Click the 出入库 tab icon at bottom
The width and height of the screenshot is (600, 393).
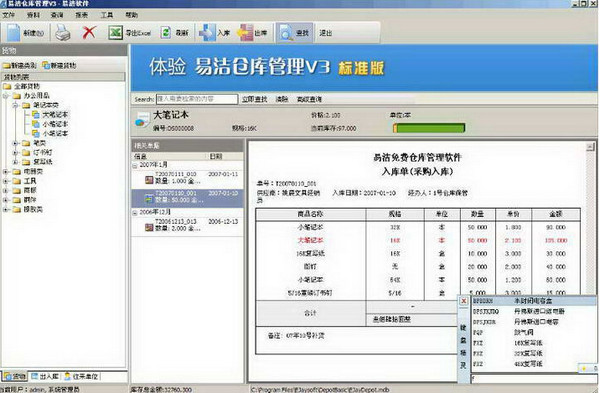[x=34, y=376]
